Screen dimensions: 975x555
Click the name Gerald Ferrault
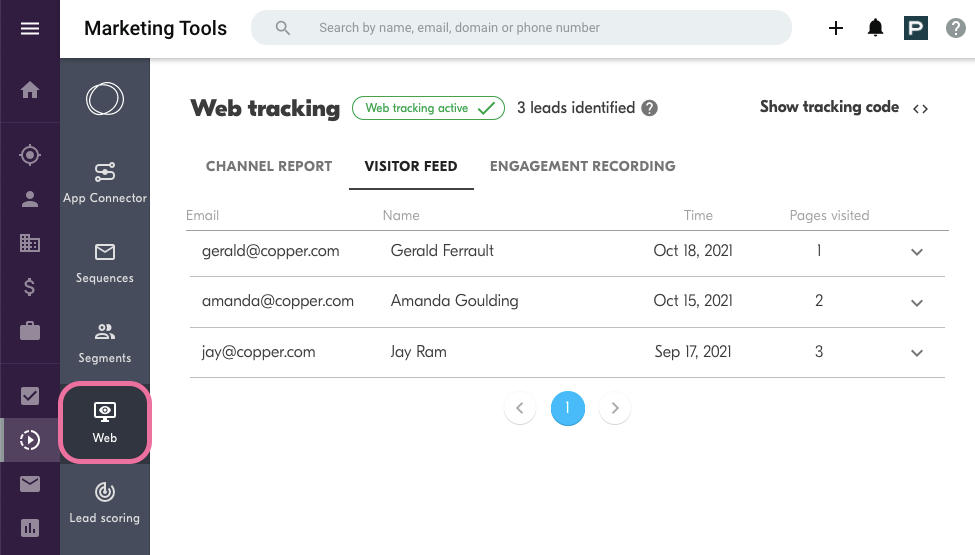pos(442,250)
